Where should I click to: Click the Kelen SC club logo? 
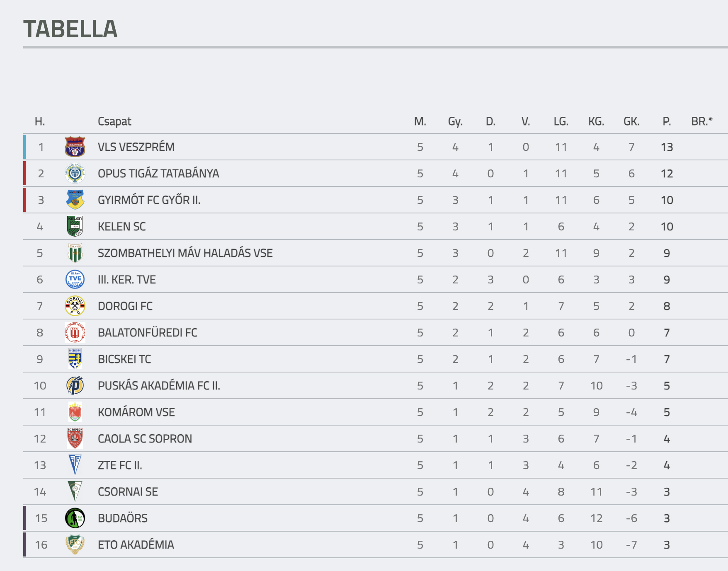(x=75, y=226)
